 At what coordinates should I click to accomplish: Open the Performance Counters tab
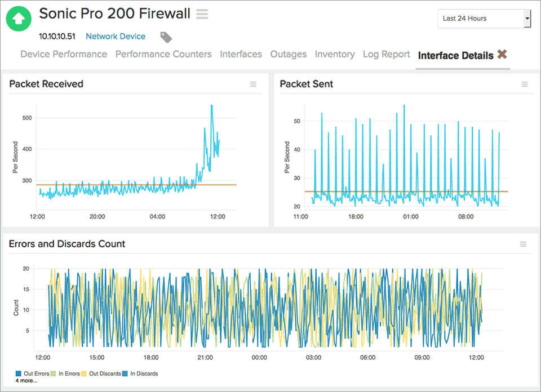point(163,54)
